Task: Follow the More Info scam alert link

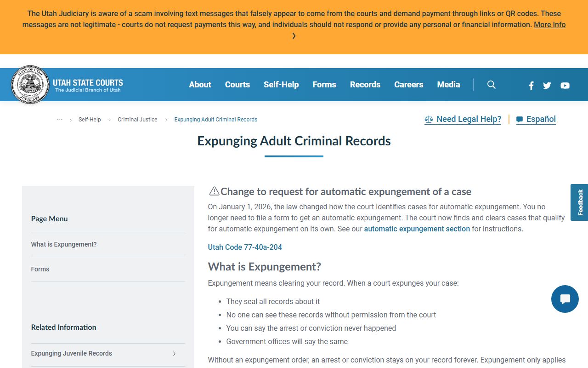Action: pos(549,25)
